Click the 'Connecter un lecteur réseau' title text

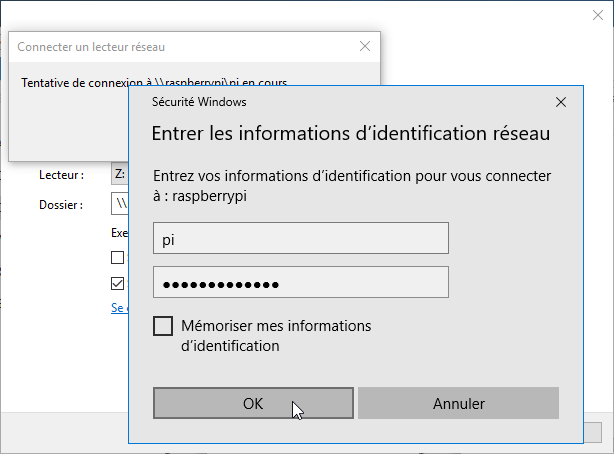click(x=91, y=47)
